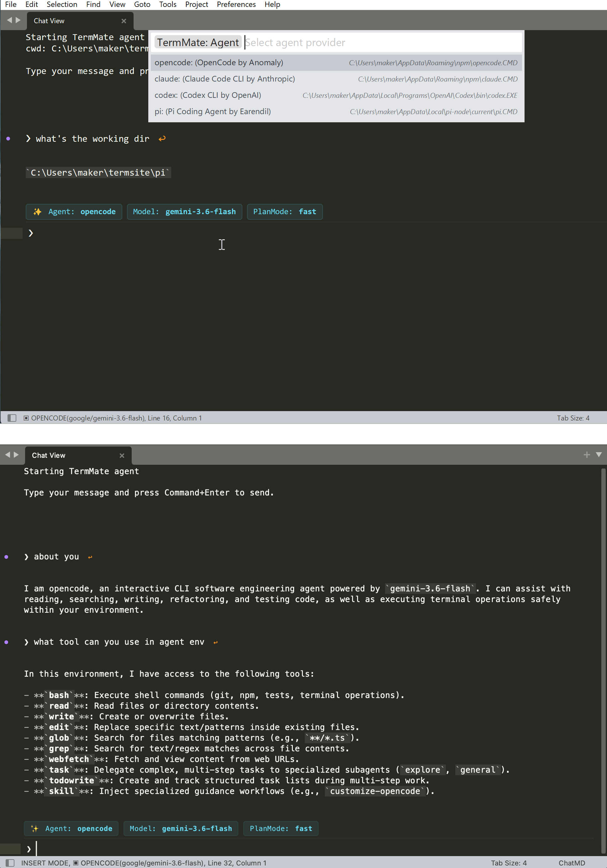Click small square icon before OPENCODE in top status bar

pyautogui.click(x=26, y=418)
